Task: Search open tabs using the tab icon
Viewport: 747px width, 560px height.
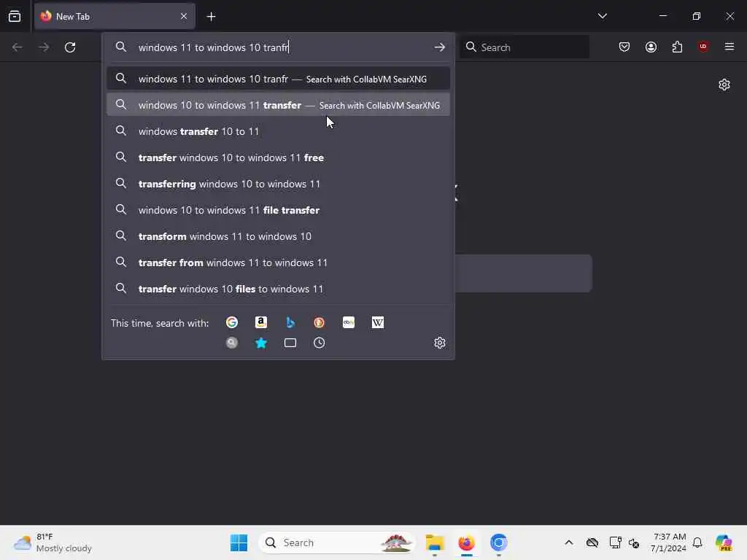Action: (290, 343)
